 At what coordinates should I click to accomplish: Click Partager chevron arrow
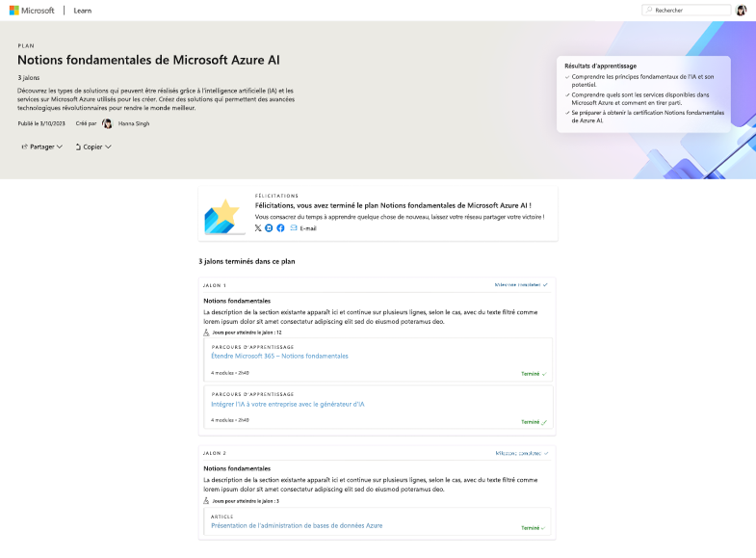pos(60,146)
